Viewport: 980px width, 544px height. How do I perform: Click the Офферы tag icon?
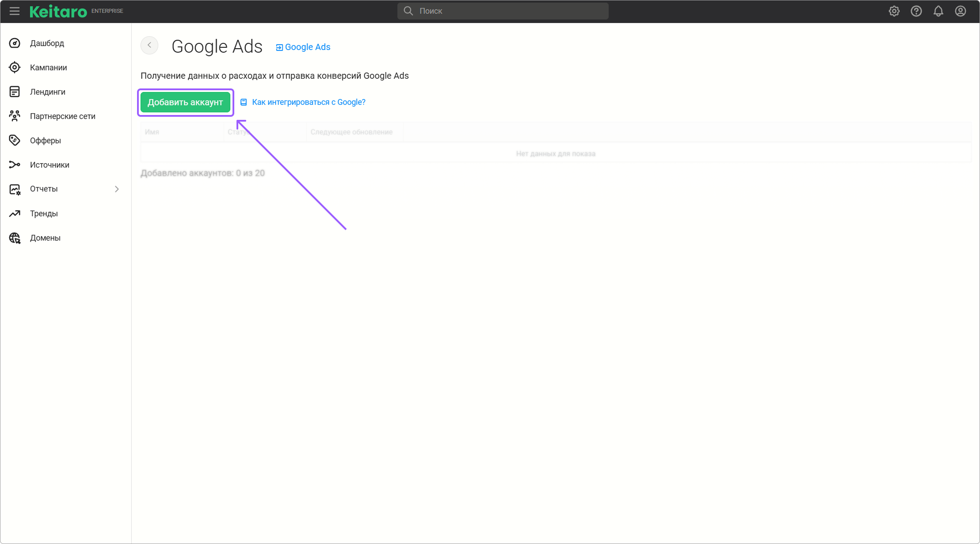click(15, 140)
